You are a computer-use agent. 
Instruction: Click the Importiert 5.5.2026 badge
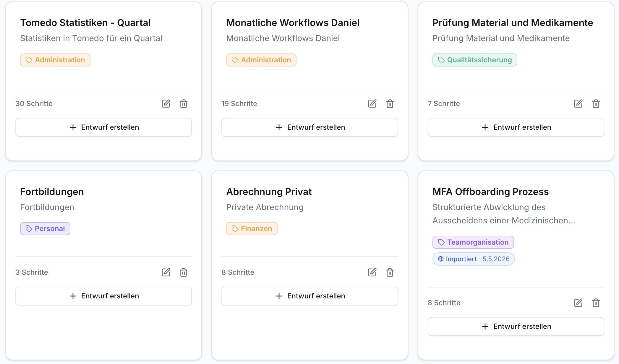474,259
